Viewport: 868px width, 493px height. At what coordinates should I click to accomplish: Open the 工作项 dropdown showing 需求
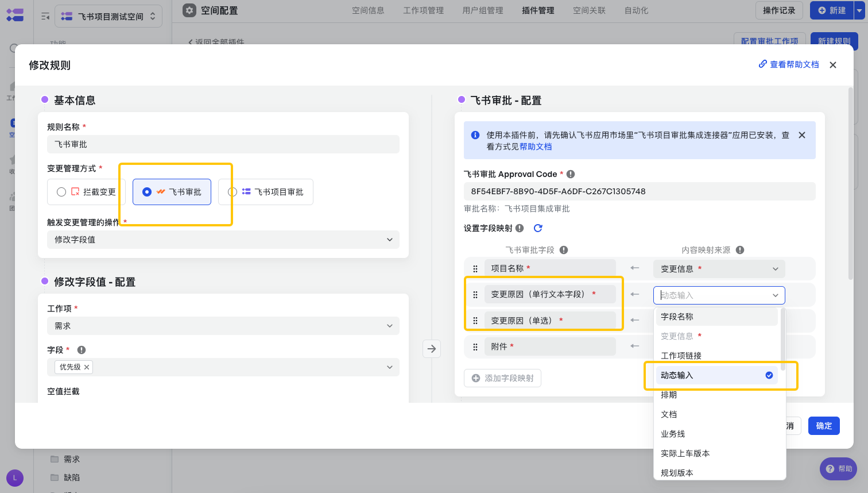coord(223,326)
